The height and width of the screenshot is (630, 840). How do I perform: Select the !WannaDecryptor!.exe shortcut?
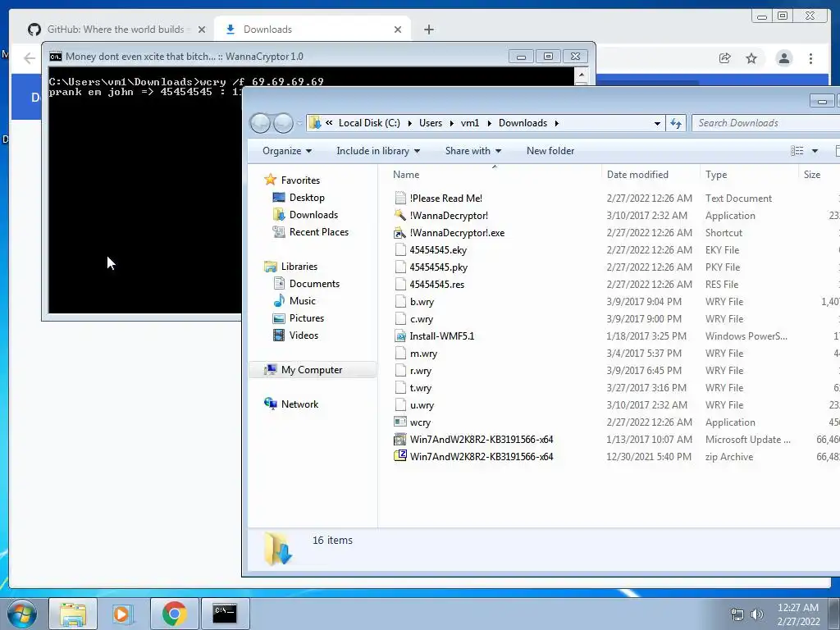[x=457, y=232]
